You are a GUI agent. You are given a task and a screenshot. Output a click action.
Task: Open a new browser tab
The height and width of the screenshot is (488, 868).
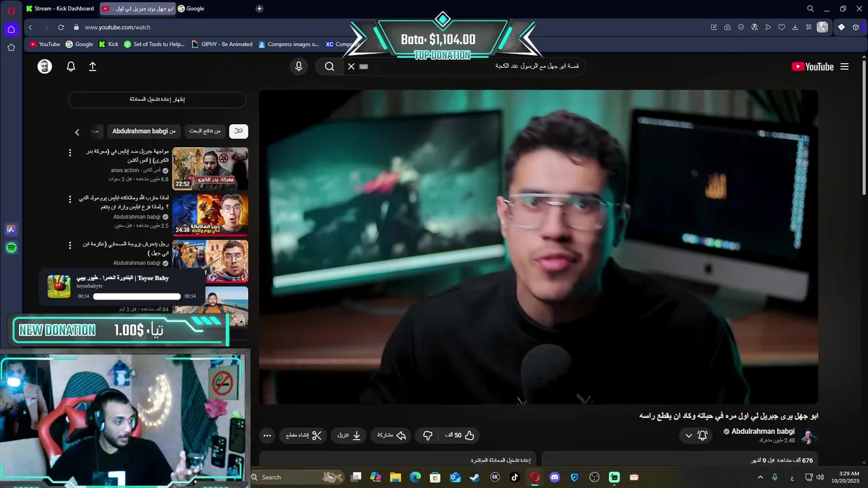[259, 9]
